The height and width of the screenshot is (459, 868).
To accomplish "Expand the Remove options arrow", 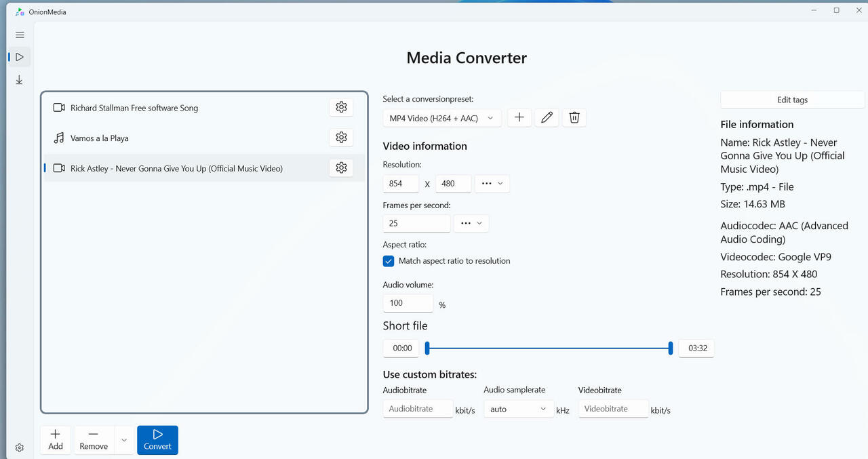I will pyautogui.click(x=123, y=440).
